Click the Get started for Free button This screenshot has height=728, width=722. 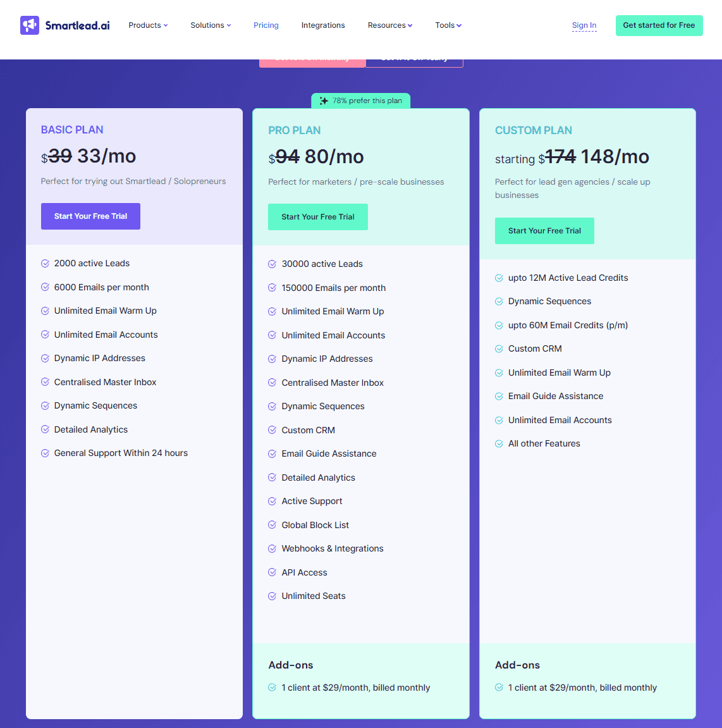click(659, 25)
